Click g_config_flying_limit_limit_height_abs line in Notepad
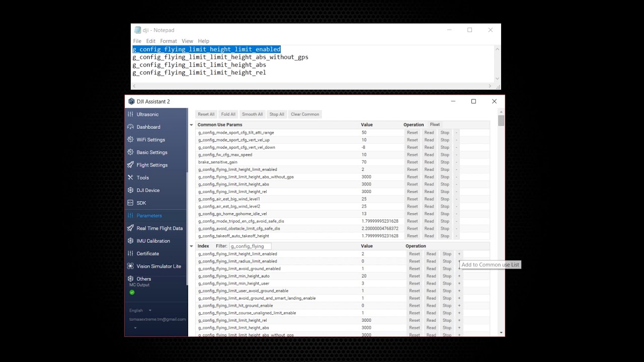644x362 pixels. pyautogui.click(x=199, y=65)
